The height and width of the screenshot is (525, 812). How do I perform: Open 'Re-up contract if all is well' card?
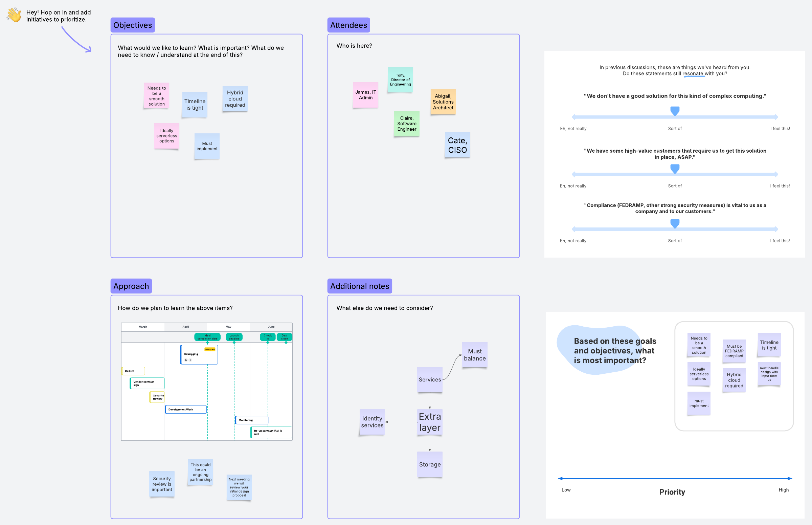coord(271,432)
